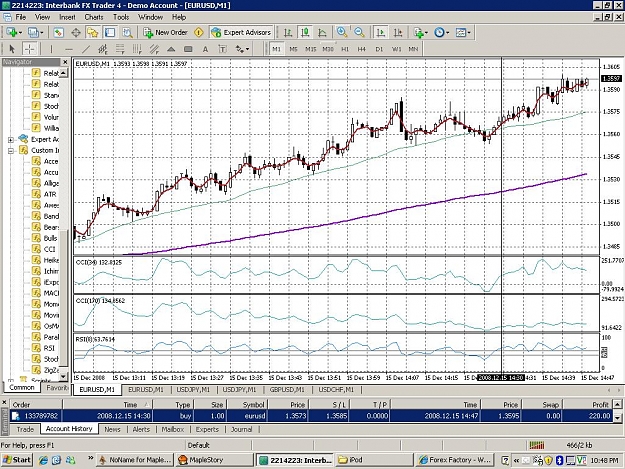Switch chart to line chart style

(x=322, y=32)
